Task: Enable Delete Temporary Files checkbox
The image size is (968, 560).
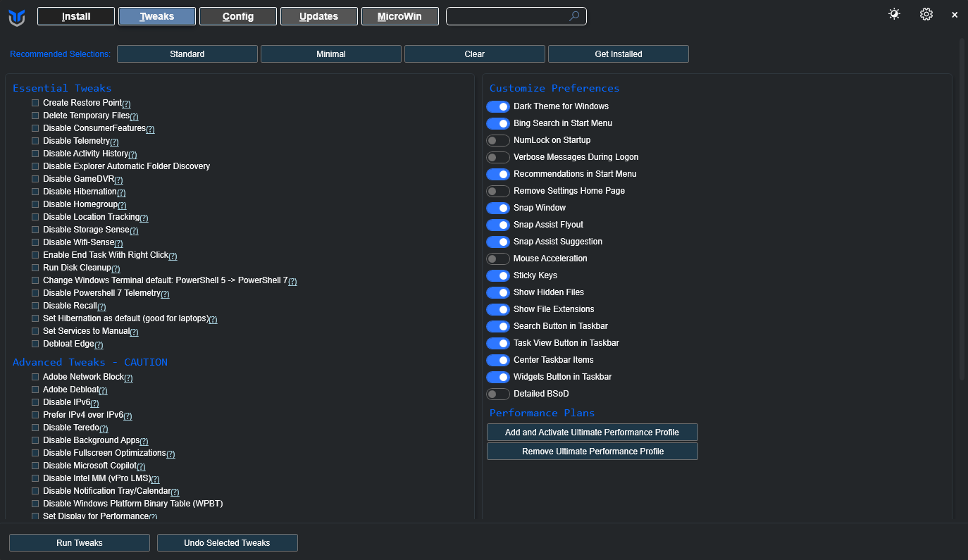Action: (x=35, y=116)
